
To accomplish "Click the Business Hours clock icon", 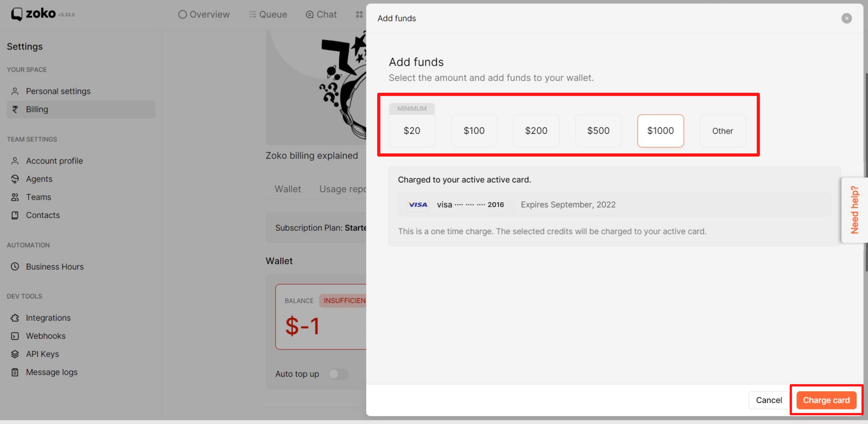I will point(15,267).
